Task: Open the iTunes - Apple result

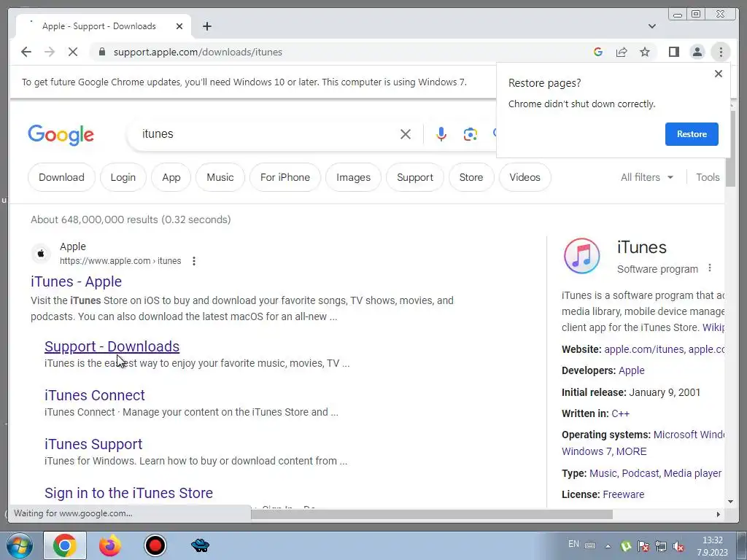Action: pyautogui.click(x=76, y=281)
